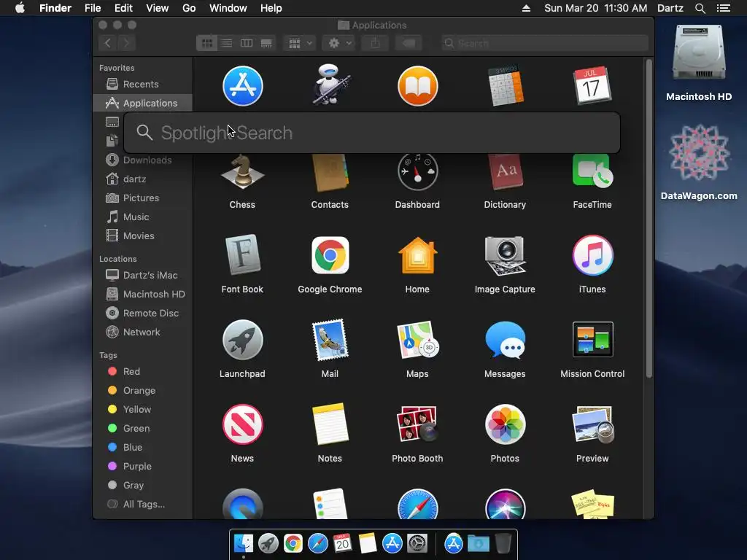Filter by the Purple tag

point(142,467)
